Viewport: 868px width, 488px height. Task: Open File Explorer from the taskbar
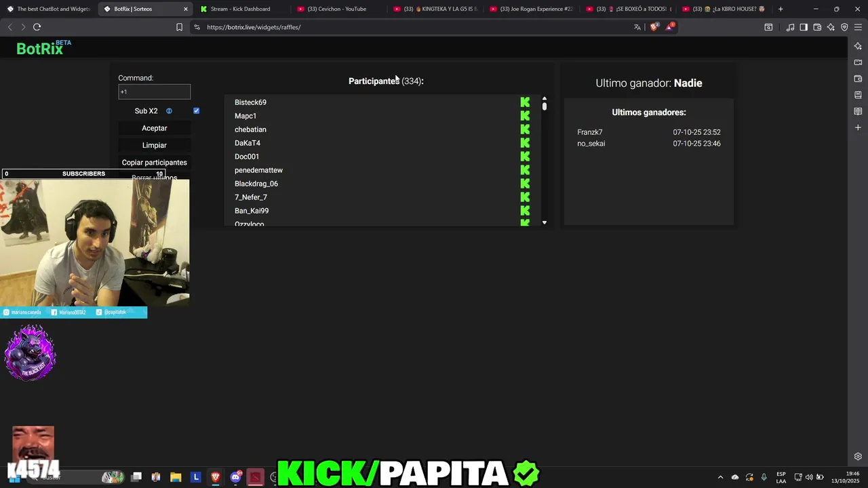(x=176, y=477)
